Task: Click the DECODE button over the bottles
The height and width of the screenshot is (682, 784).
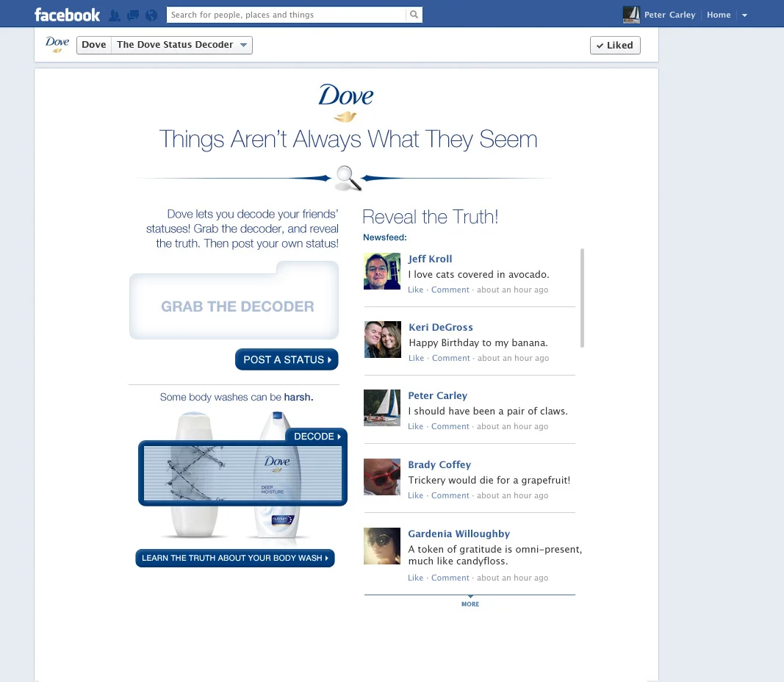Action: point(317,436)
